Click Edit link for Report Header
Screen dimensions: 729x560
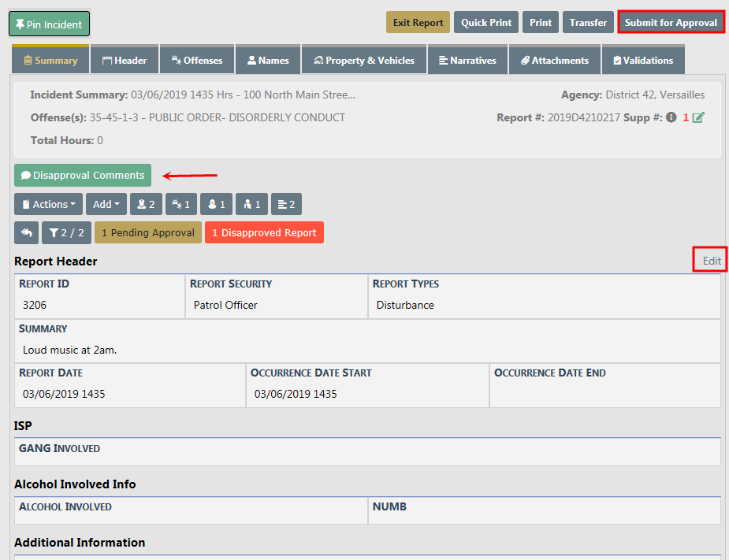coord(711,260)
